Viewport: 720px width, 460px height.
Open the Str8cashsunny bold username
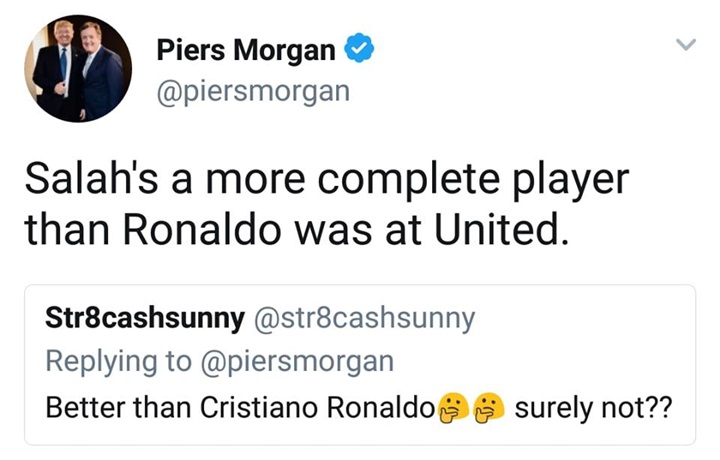(145, 318)
